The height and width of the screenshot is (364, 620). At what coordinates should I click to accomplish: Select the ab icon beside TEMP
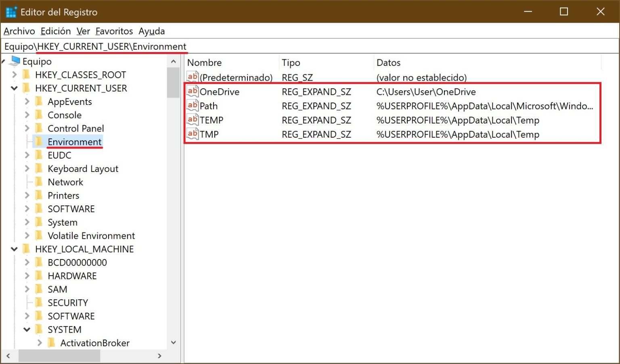click(192, 120)
